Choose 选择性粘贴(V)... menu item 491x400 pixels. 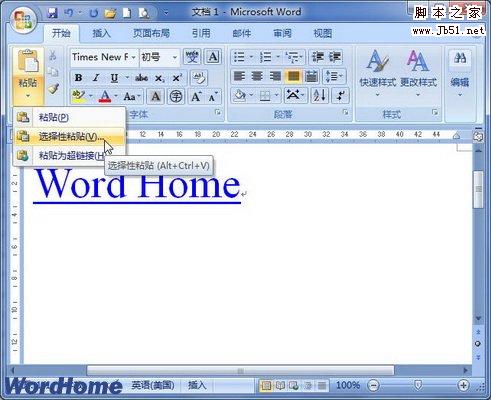pyautogui.click(x=69, y=136)
